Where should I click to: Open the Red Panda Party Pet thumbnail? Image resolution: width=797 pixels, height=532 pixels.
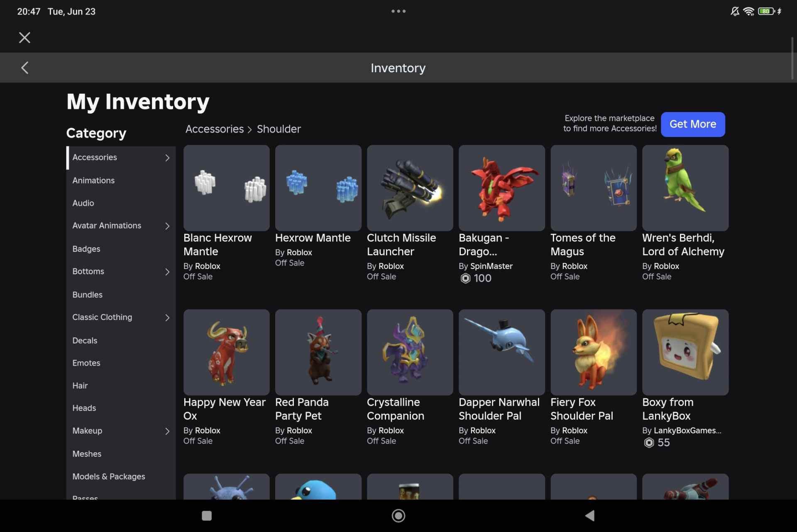318,352
